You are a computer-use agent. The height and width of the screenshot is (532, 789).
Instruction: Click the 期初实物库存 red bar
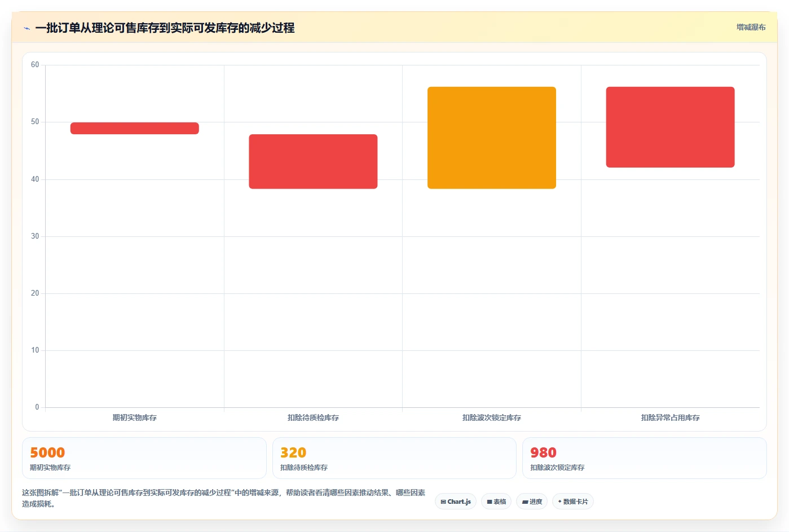[134, 128]
